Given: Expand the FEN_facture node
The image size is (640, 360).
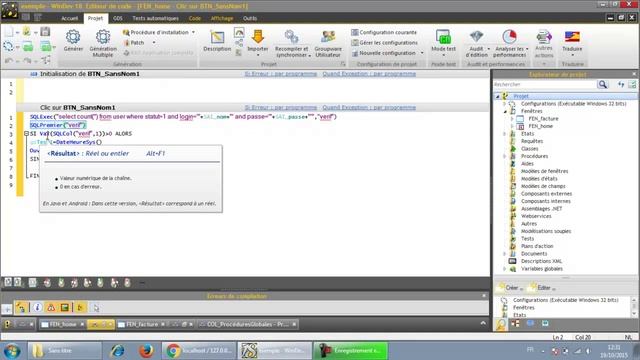Looking at the screenshot, I should coord(512,119).
